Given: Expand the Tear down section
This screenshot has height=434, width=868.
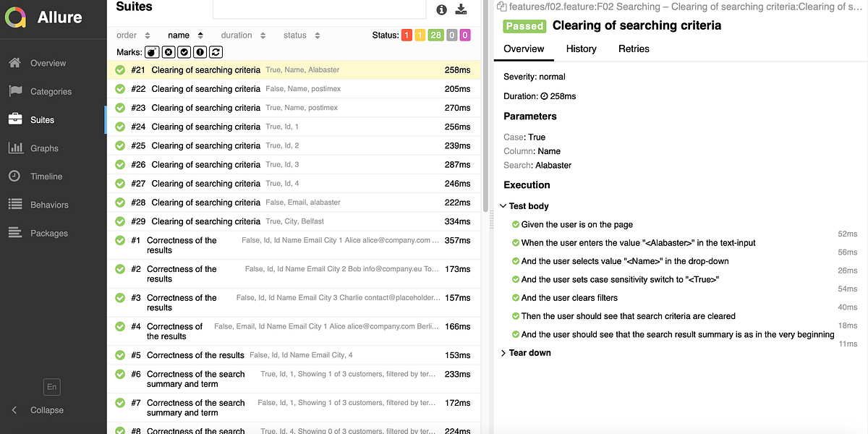Looking at the screenshot, I should [526, 353].
